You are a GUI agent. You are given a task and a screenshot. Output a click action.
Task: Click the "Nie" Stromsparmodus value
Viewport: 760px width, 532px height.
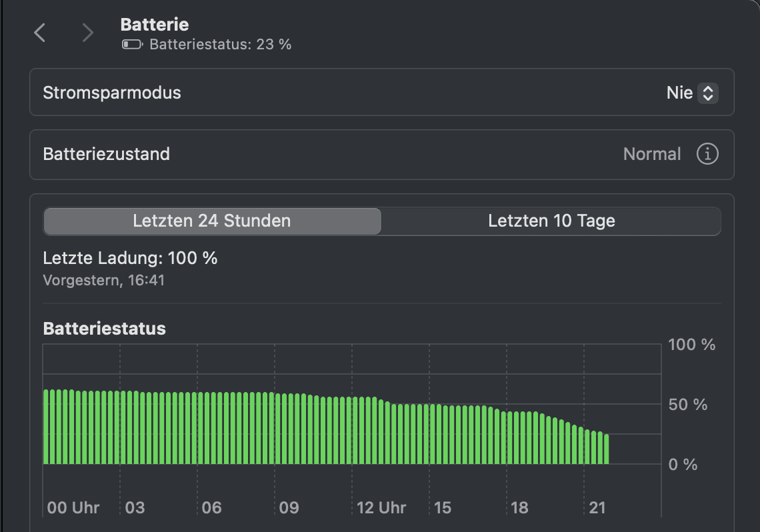679,93
